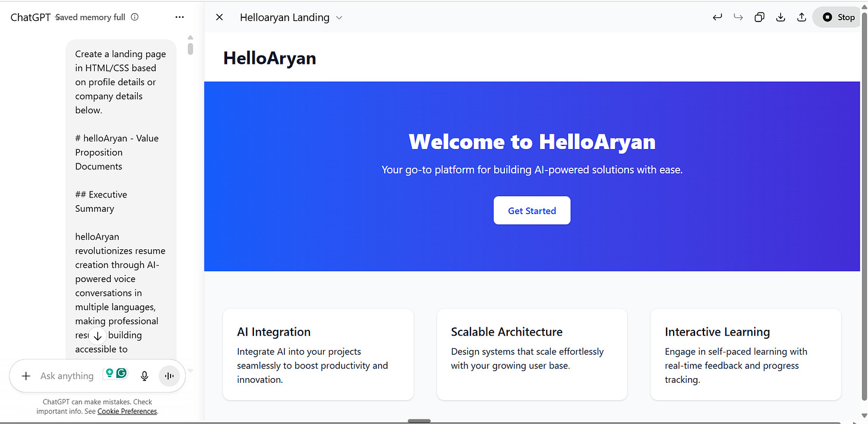Undo the last canvas change
Screen dimensions: 868x424
717,17
